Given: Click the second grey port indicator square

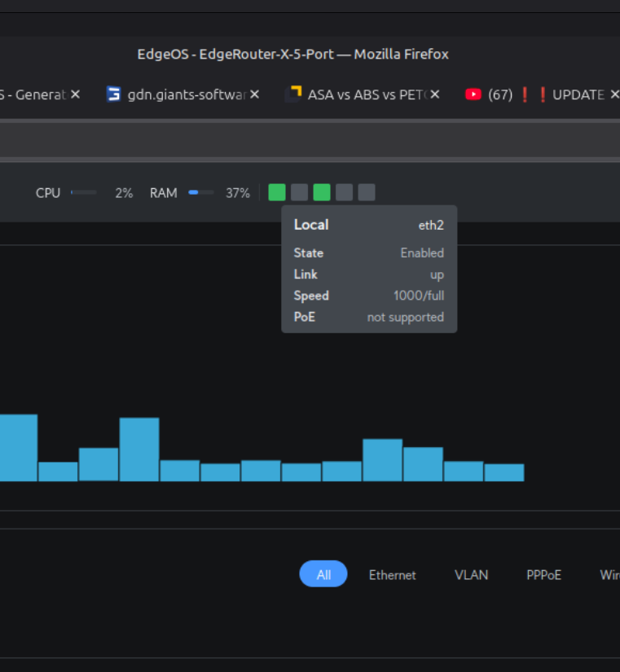Looking at the screenshot, I should click(x=299, y=192).
